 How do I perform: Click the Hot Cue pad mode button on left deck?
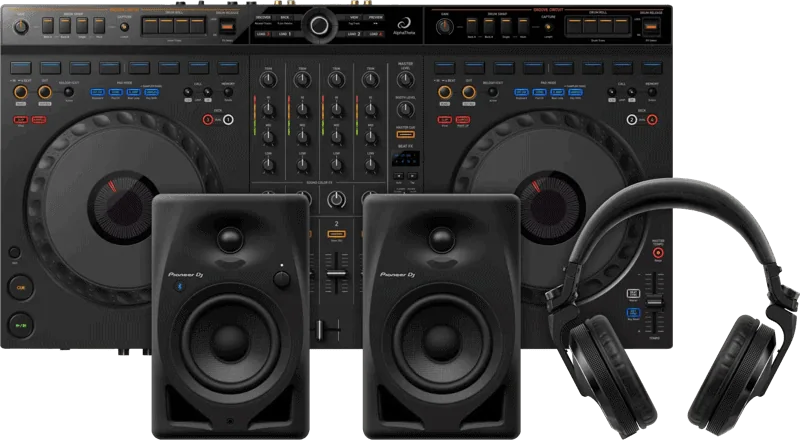pyautogui.click(x=97, y=92)
